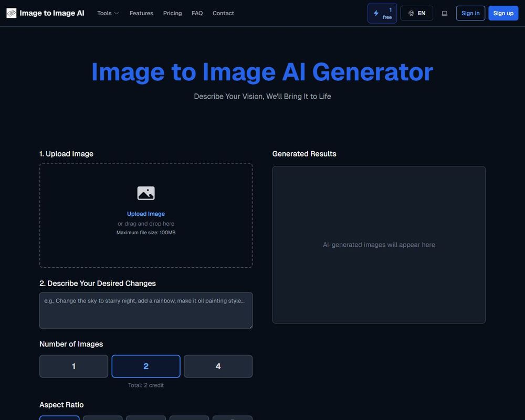Select 2 for number of images
525x420 pixels.
click(146, 366)
